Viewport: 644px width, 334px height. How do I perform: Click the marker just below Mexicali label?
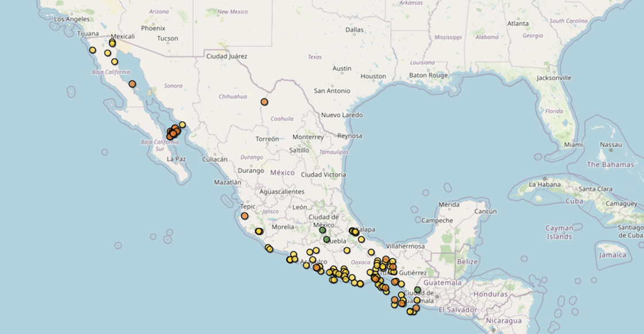(x=112, y=43)
